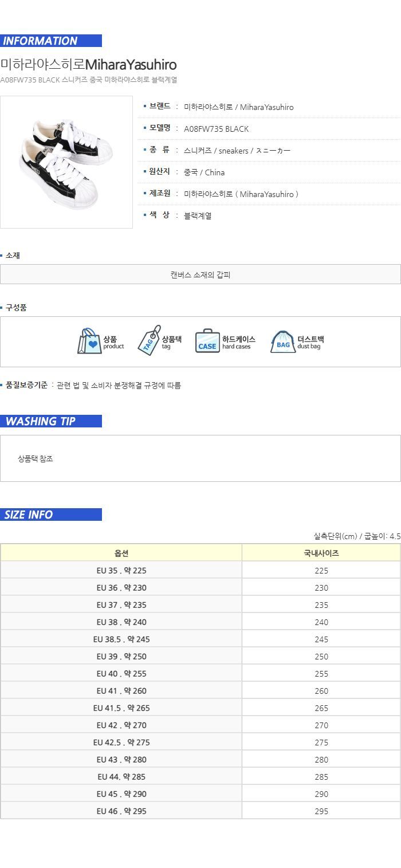Click the dust bag icon
The height and width of the screenshot is (868, 401).
pyautogui.click(x=283, y=342)
